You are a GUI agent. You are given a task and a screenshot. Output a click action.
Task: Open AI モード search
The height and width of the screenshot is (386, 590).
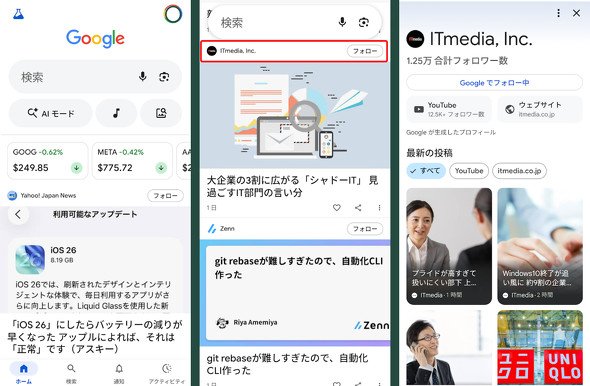50,113
